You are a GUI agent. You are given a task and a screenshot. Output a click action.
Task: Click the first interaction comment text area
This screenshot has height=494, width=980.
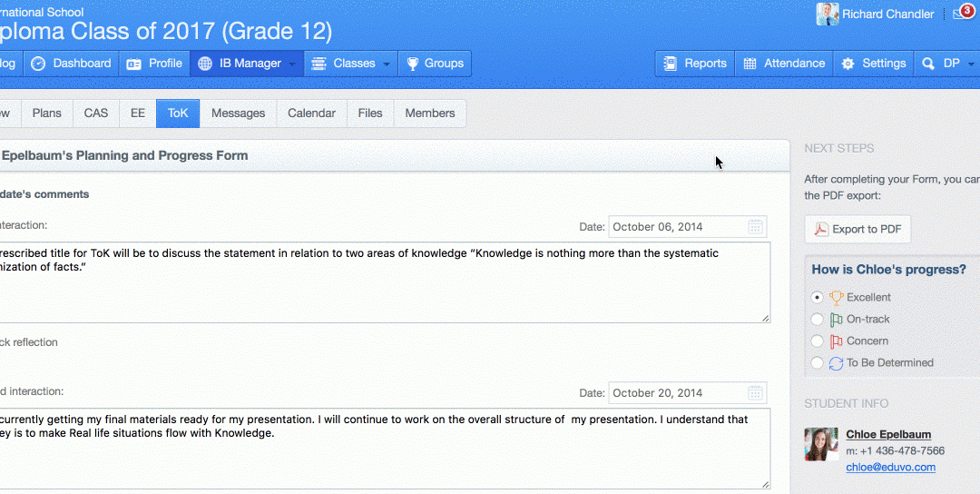pos(385,282)
